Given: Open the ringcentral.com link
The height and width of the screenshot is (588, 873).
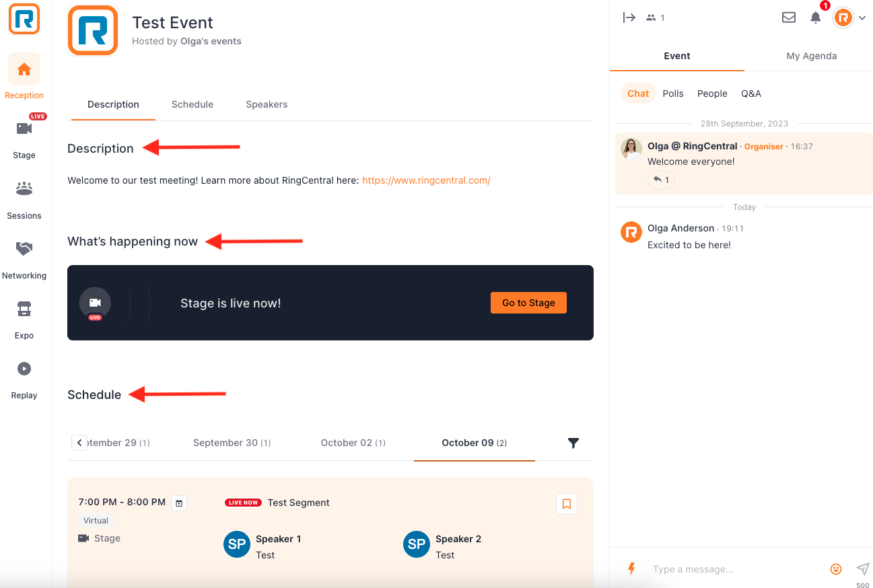Looking at the screenshot, I should [426, 180].
